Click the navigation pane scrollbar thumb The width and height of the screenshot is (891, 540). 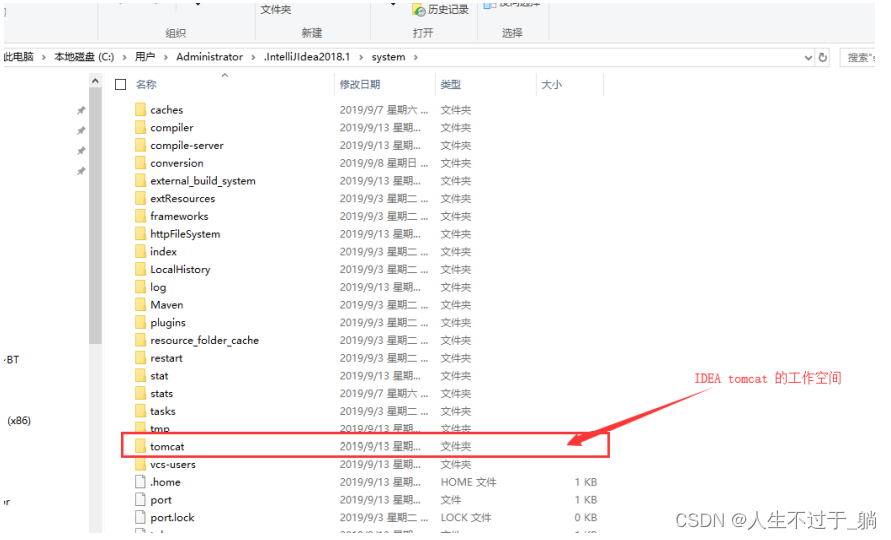pyautogui.click(x=95, y=216)
